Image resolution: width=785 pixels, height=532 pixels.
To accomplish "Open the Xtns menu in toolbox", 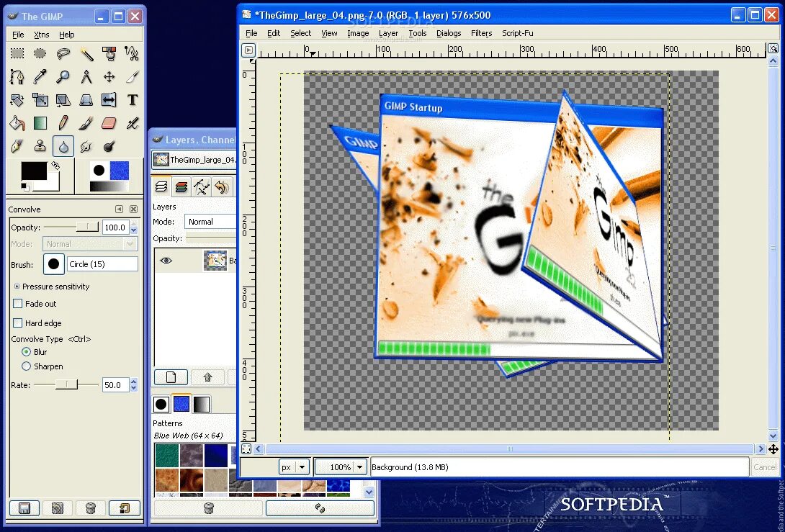I will pyautogui.click(x=42, y=35).
